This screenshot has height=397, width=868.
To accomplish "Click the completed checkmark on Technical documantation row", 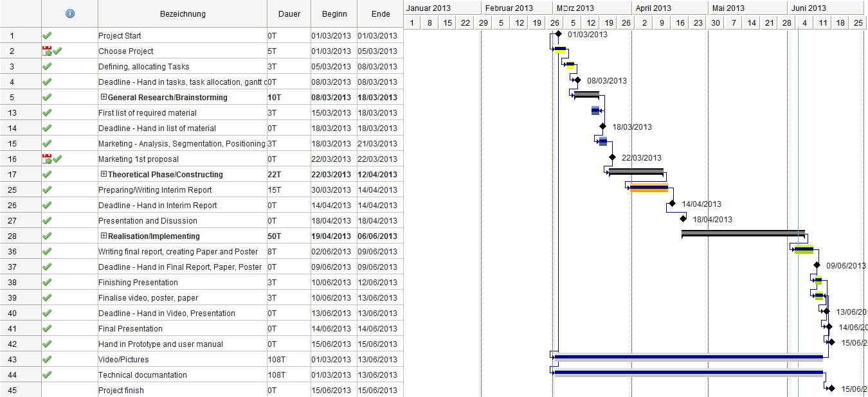I will click(47, 375).
